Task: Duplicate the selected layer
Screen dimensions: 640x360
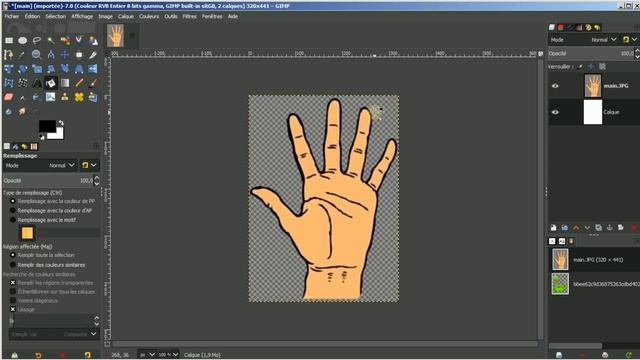Action: pyautogui.click(x=598, y=228)
